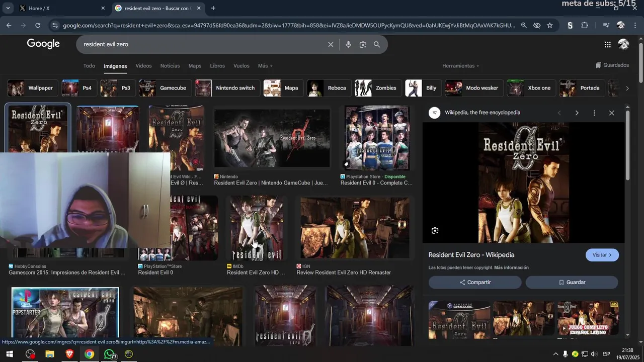Expand the Más dropdown
This screenshot has height=362, width=644.
[265, 66]
